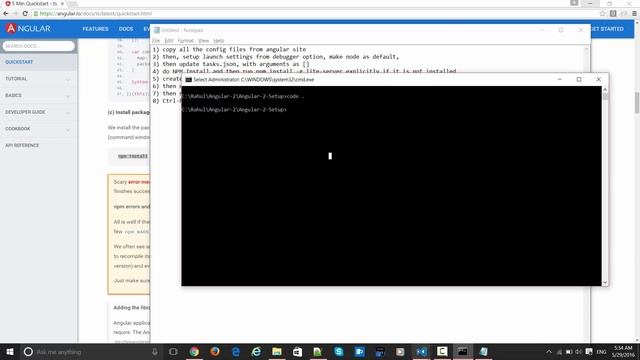Minimize the Command Prompt window
Viewport: 640px width, 360px height.
(x=560, y=80)
